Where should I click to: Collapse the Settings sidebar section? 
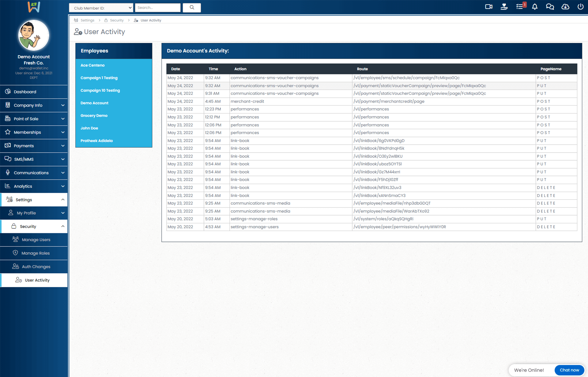(34, 200)
